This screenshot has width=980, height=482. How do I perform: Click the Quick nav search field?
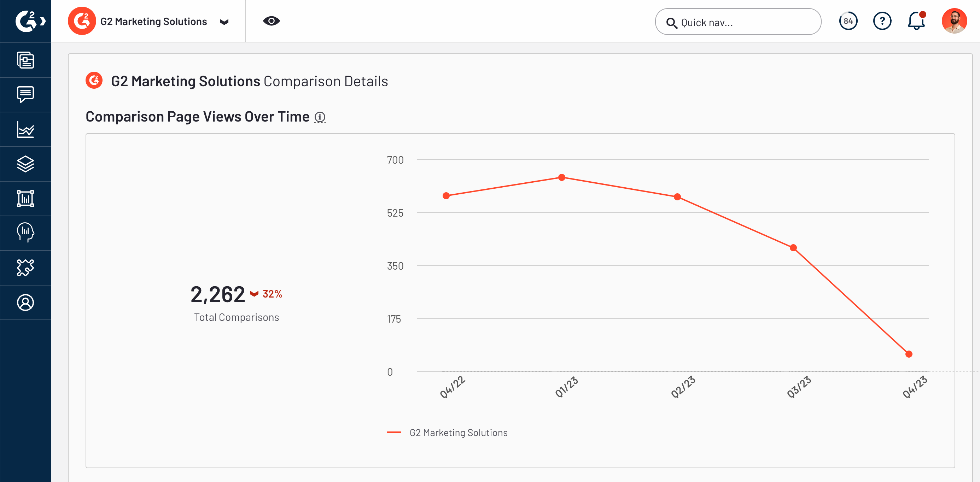pos(738,22)
